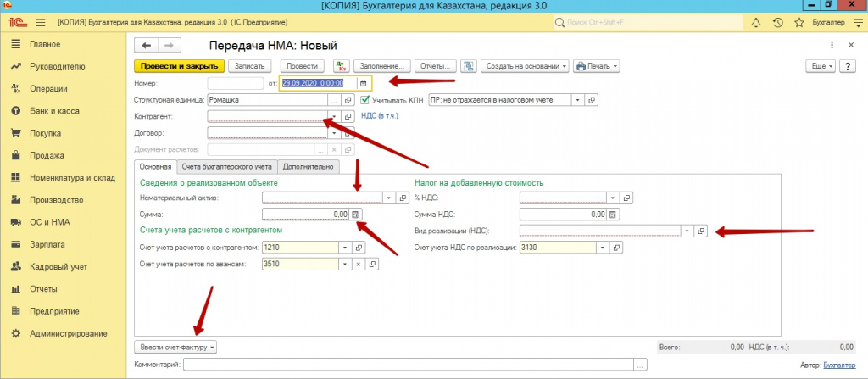868x379 pixels.
Task: Click Отчеты... button
Action: pyautogui.click(x=435, y=66)
